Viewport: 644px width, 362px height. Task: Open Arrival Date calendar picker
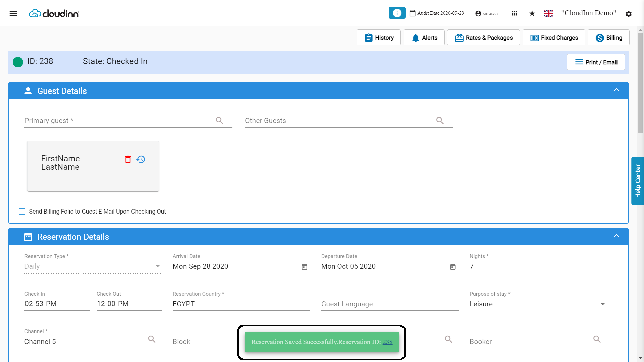point(304,267)
